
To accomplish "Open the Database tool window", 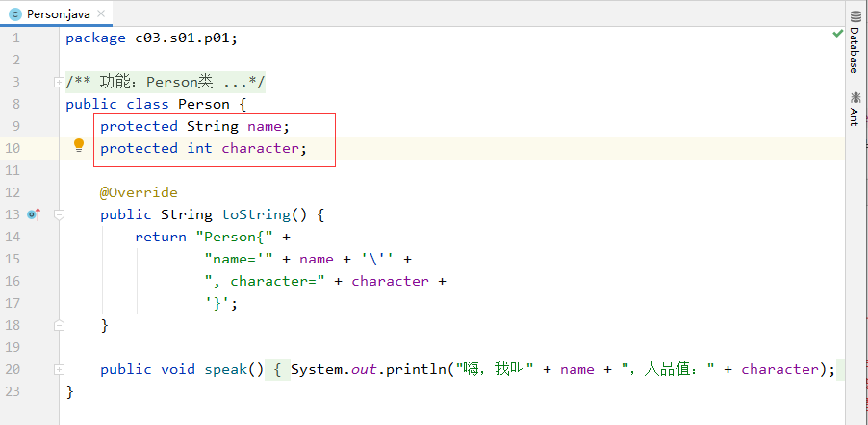I will point(855,41).
